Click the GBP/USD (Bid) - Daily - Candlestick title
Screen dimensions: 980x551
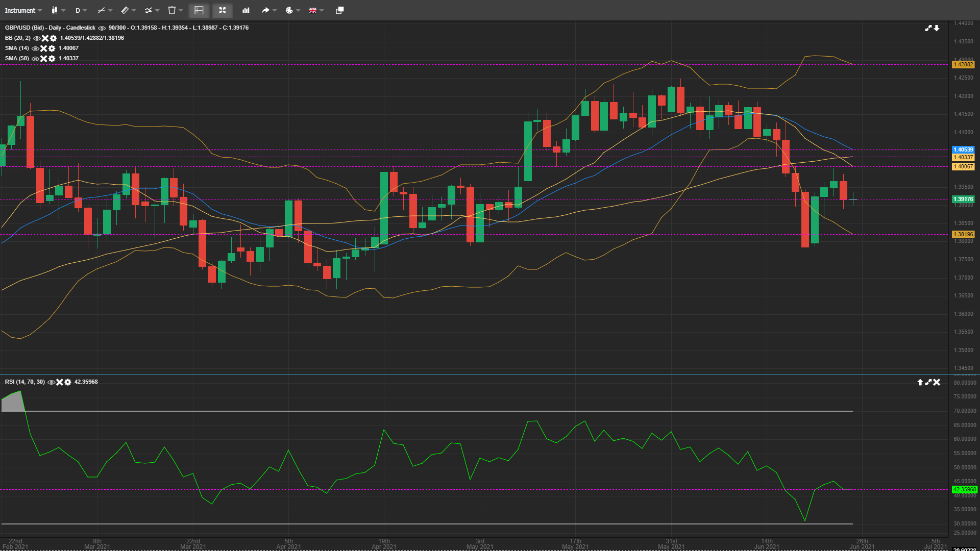click(50, 28)
